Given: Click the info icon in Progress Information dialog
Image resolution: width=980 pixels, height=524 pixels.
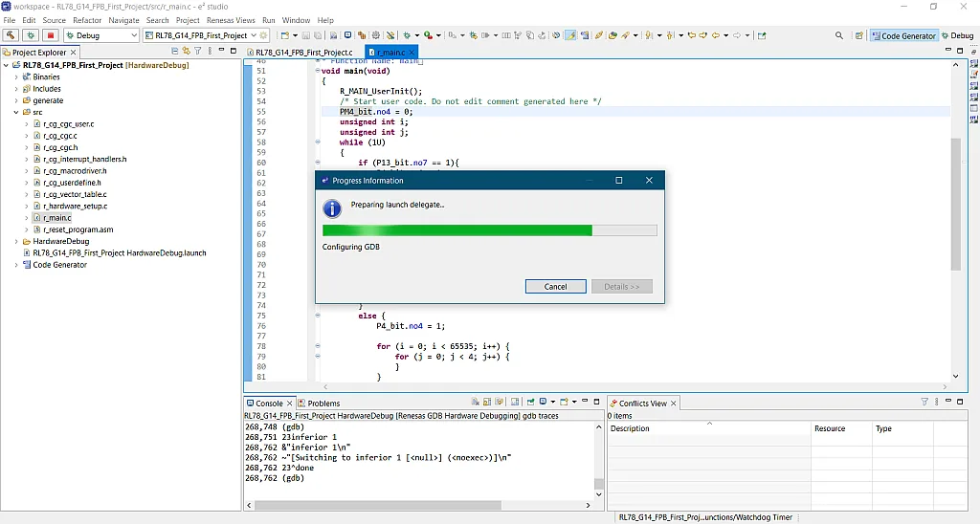Looking at the screenshot, I should 332,208.
